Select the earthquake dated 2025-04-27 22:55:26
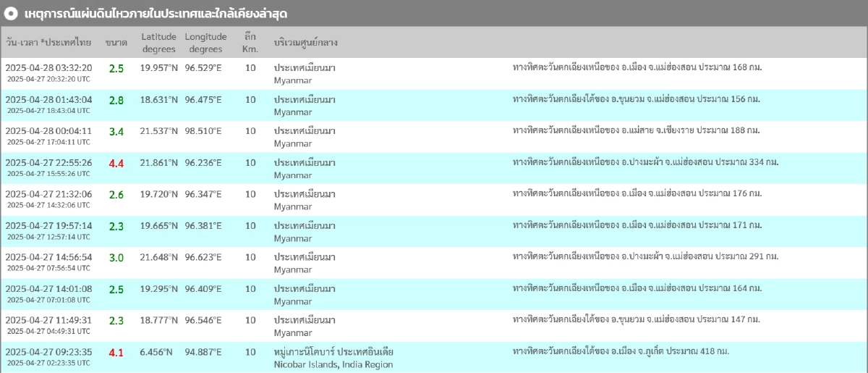Viewport: 868px width, 373px height. tap(434, 169)
